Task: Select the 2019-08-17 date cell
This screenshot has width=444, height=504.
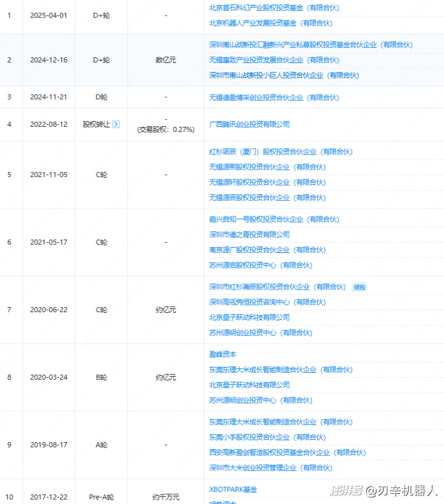Action: (49, 445)
